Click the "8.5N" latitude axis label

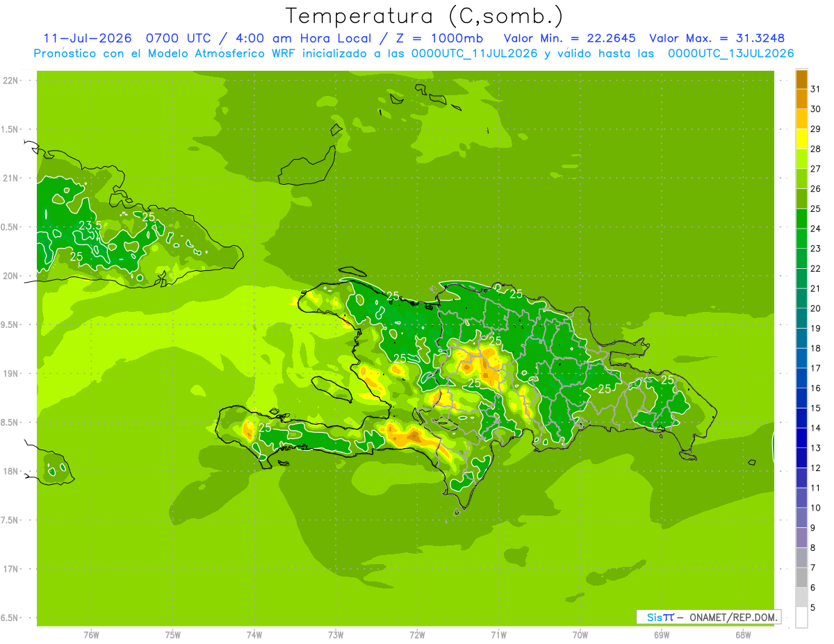point(10,422)
